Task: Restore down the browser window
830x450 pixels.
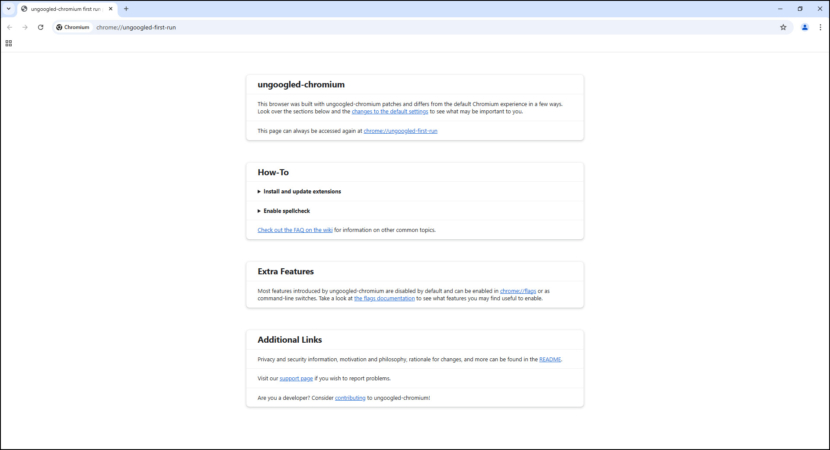Action: coord(800,9)
